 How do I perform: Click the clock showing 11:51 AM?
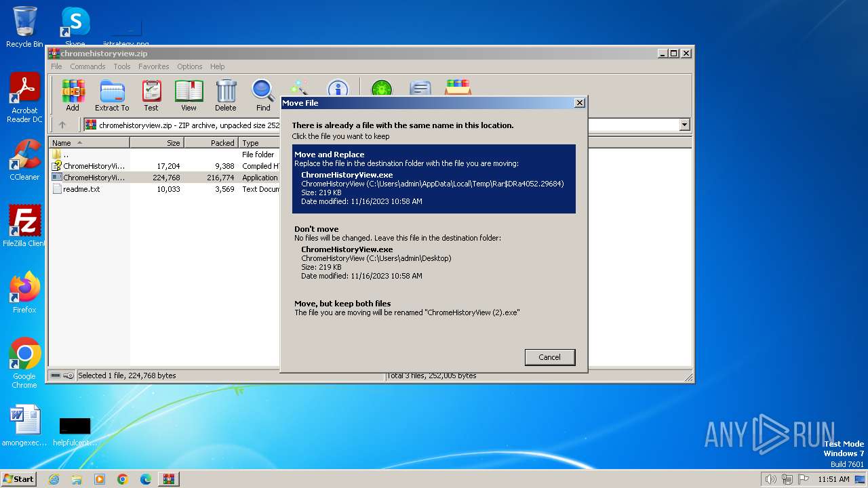click(833, 479)
